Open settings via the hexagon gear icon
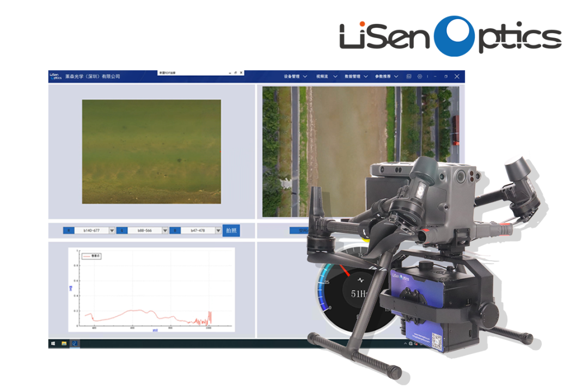The image size is (588, 392). [420, 77]
